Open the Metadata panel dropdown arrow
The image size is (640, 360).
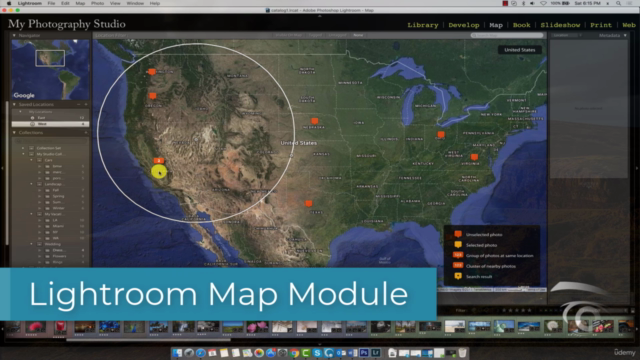click(x=625, y=36)
